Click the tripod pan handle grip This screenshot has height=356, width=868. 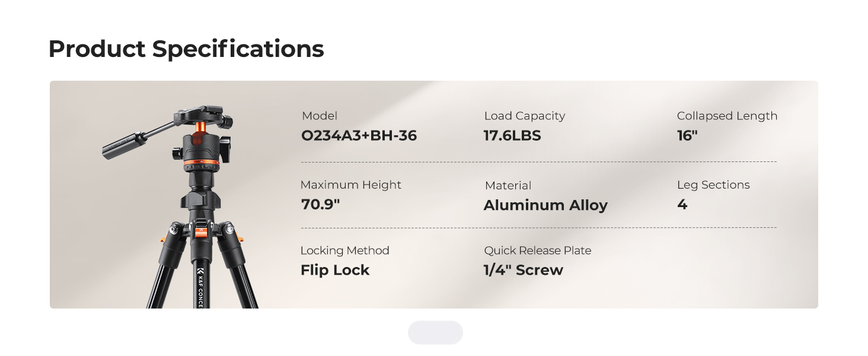click(125, 147)
